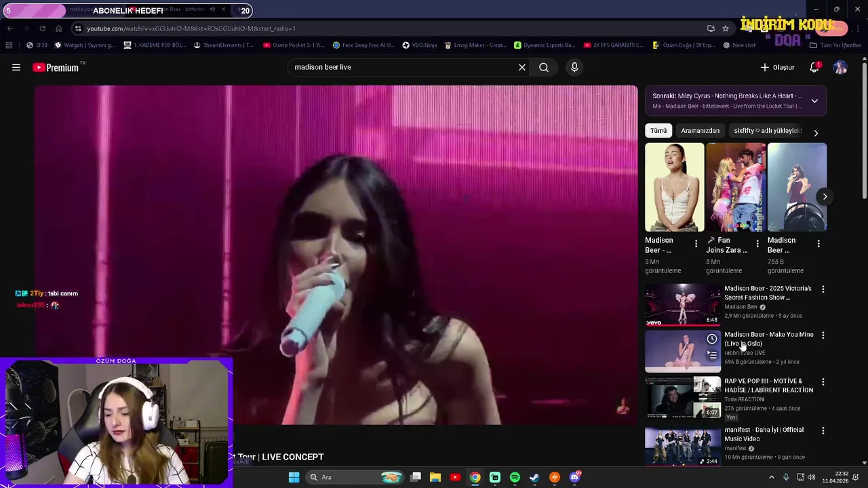Open options for 'Fan Joins Zara' Short

click(757, 243)
